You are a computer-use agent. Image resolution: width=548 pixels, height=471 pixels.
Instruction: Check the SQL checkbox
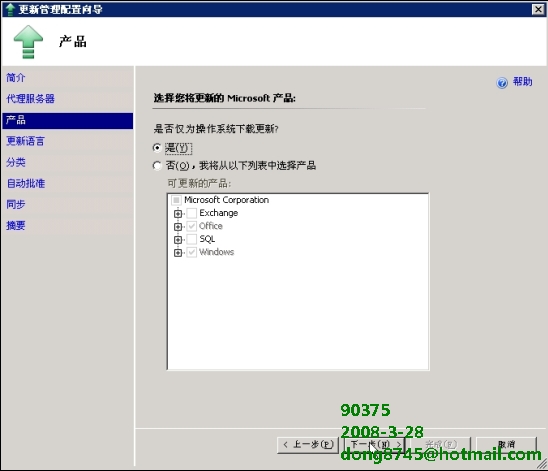(x=192, y=239)
